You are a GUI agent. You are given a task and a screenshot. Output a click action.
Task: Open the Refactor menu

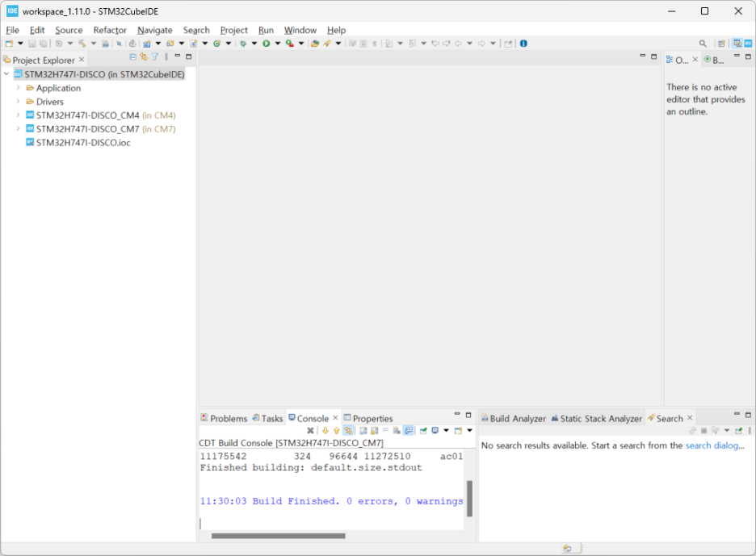110,30
